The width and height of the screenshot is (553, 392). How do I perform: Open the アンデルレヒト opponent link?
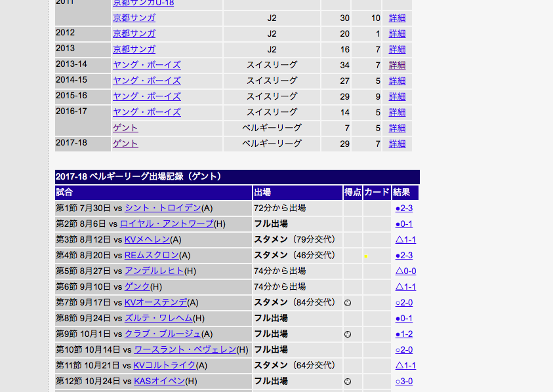tap(154, 271)
